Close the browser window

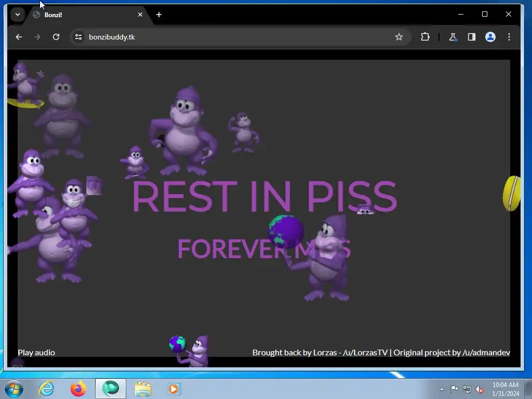coord(508,14)
